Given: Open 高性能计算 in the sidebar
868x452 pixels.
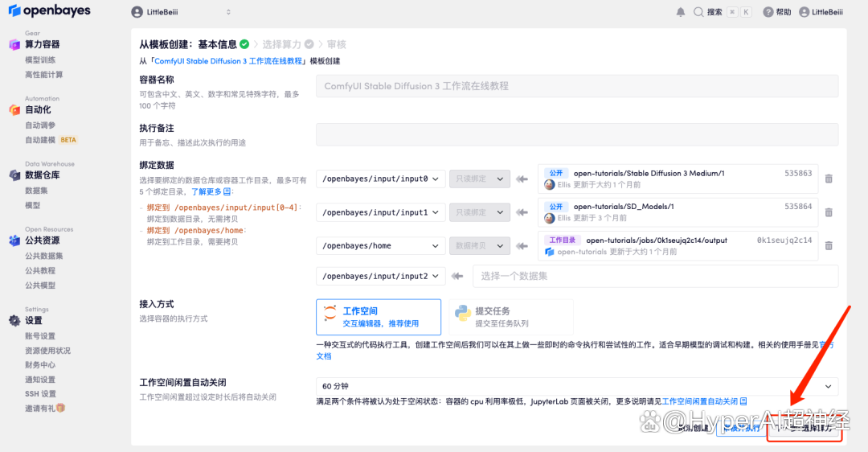Looking at the screenshot, I should [x=43, y=74].
